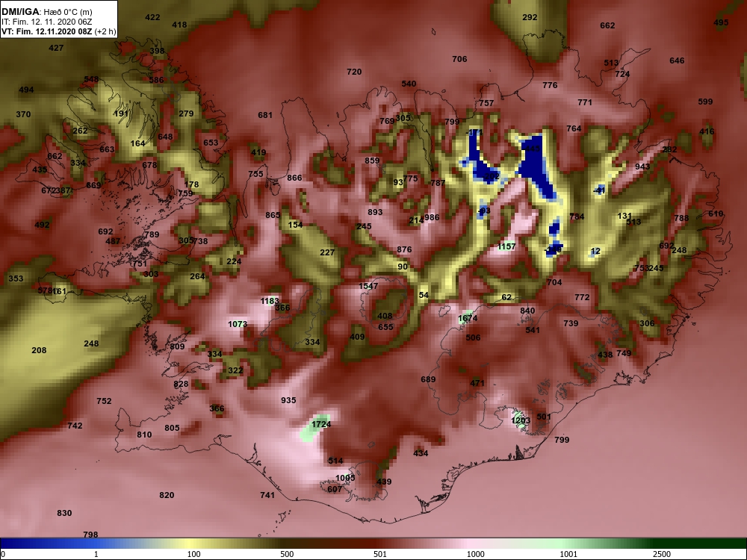Click the map value 943

[642, 167]
